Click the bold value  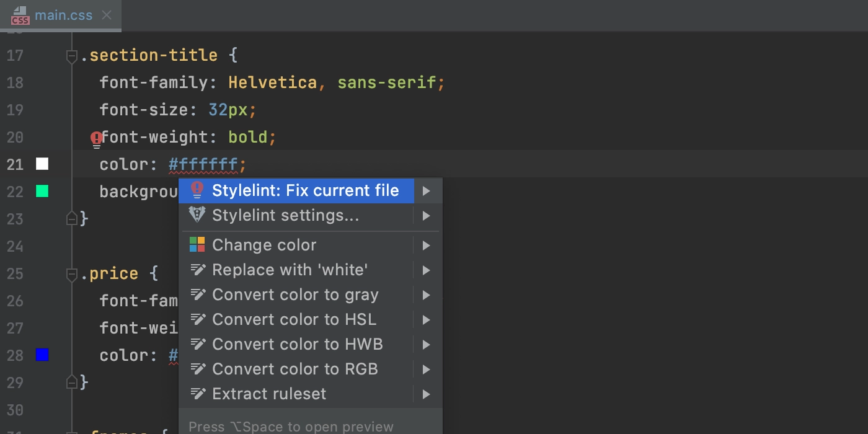click(248, 137)
